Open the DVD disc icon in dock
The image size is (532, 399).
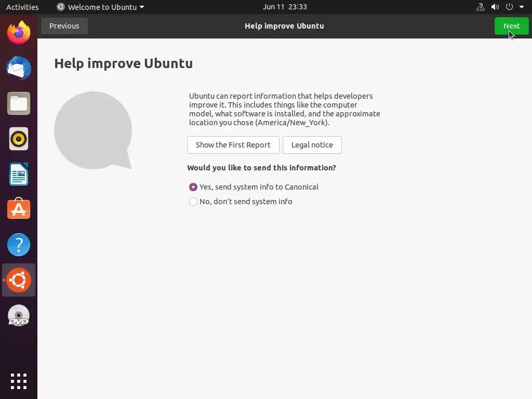[19, 315]
